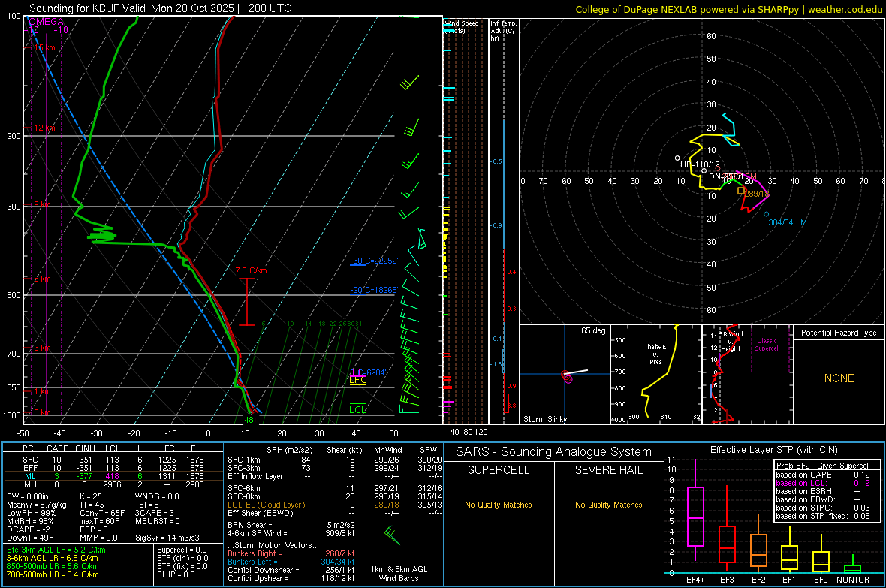This screenshot has height=588, width=886.
Task: Click the 'EL=6204'' marker label
Action: click(x=368, y=372)
